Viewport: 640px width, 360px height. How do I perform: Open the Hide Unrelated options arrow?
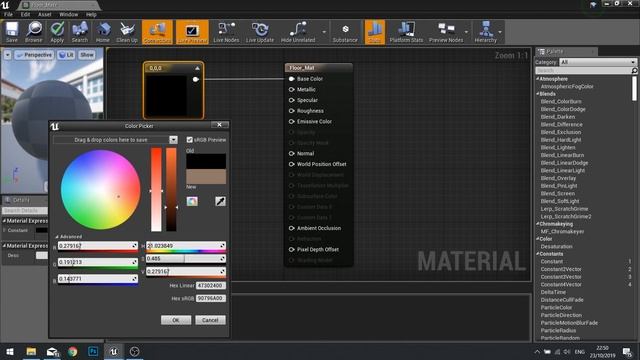pos(324,32)
